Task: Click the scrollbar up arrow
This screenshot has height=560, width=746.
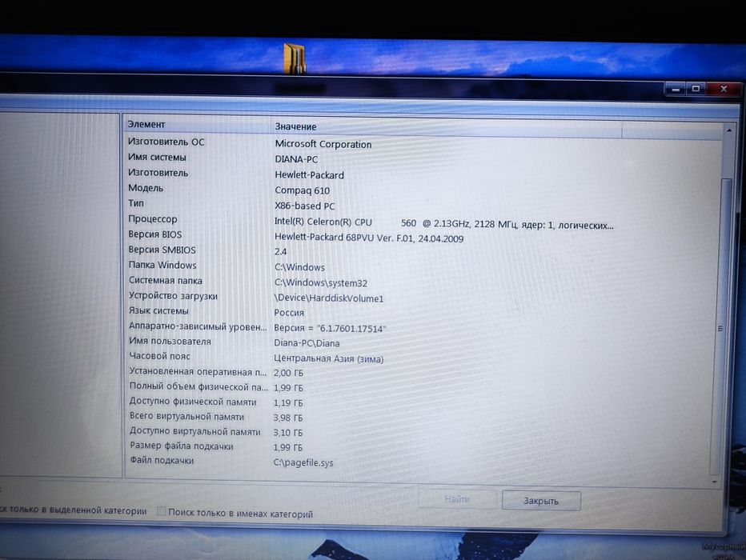Action: pos(728,130)
